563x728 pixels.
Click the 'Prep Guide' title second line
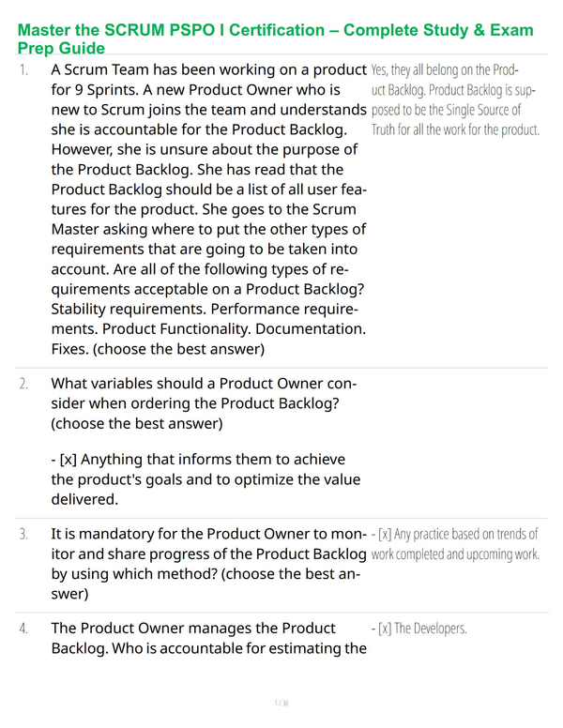tap(61, 48)
